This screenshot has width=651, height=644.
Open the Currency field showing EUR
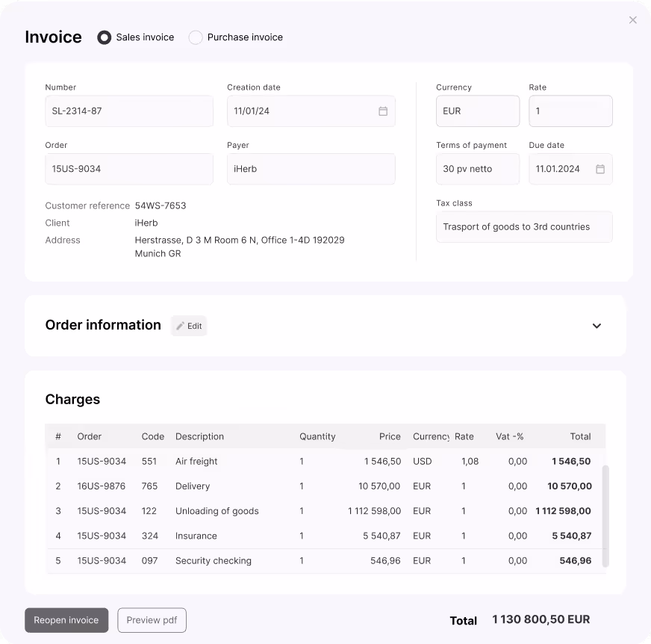[x=477, y=111]
